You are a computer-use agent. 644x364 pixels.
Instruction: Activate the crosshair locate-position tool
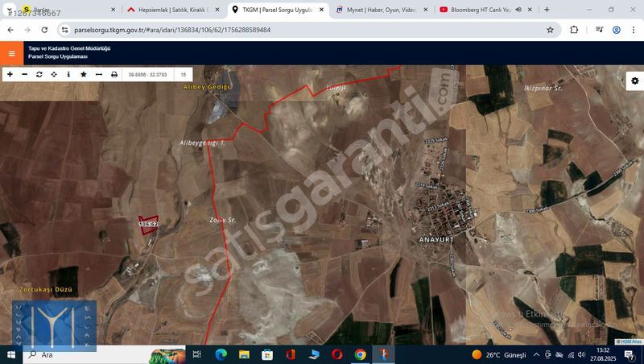point(54,74)
